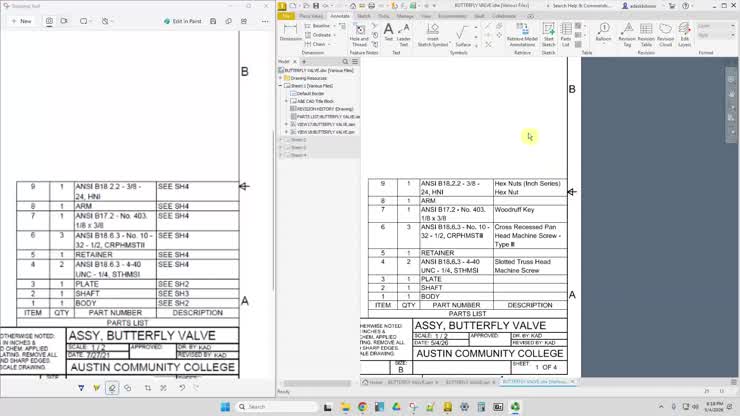The height and width of the screenshot is (416, 740).
Task: Select BUTTERFLY VALVE.idw document tab at bottom
Action: 538,382
